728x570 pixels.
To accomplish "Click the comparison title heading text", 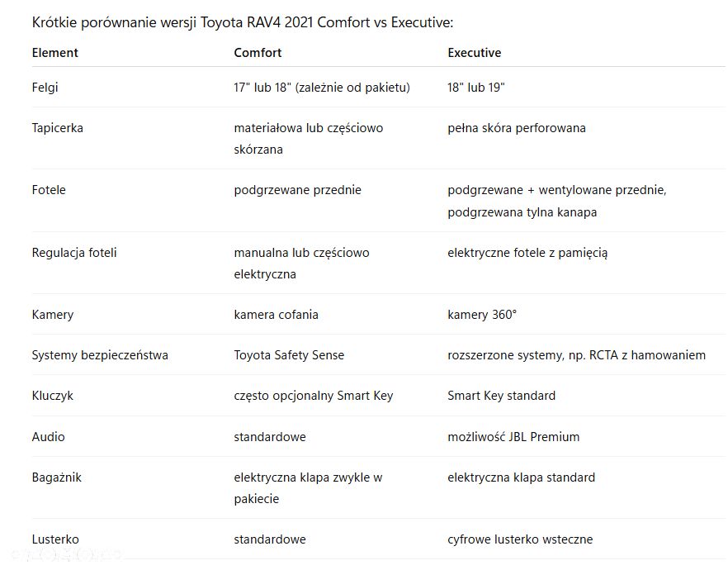I will pos(243,22).
